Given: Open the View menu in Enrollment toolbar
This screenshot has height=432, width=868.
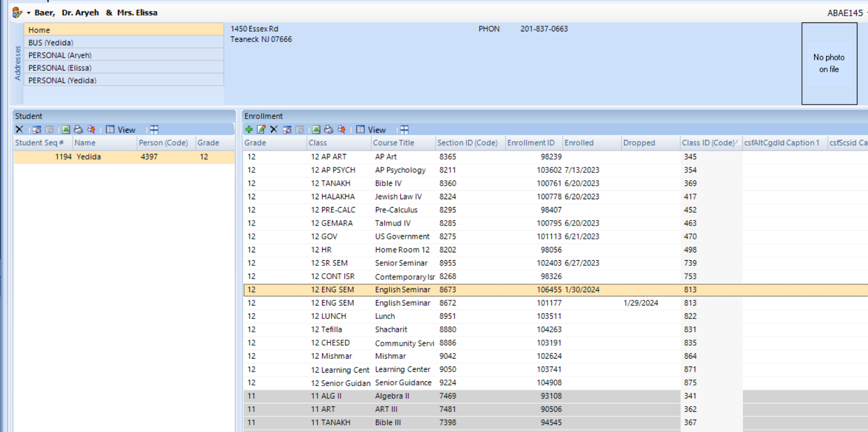Looking at the screenshot, I should (371, 130).
